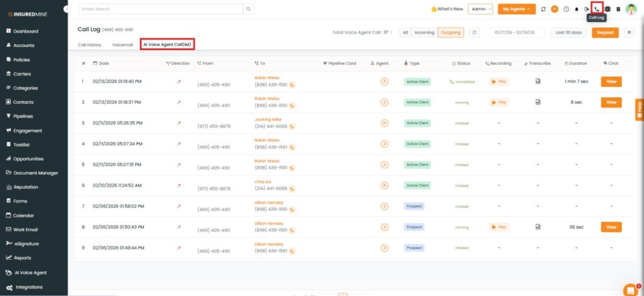Image resolution: width=644 pixels, height=296 pixels.
Task: Expand the Admin role dropdown
Action: 480,9
